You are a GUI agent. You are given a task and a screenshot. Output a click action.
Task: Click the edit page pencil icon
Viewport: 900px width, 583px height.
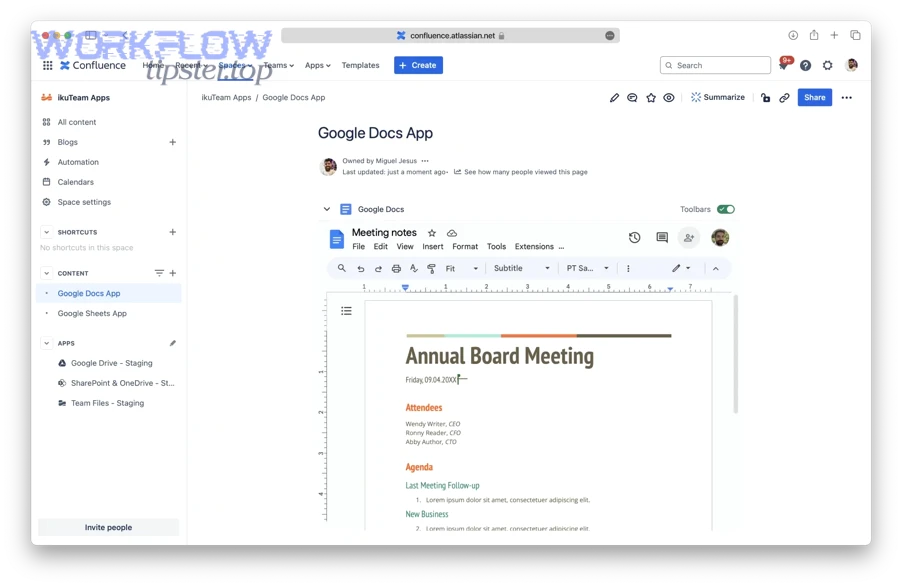point(614,98)
